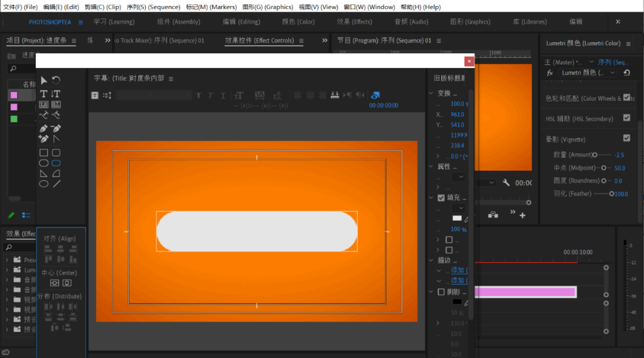Collapse the 变换 (Transform) section
The image size is (644, 358).
pyautogui.click(x=431, y=93)
